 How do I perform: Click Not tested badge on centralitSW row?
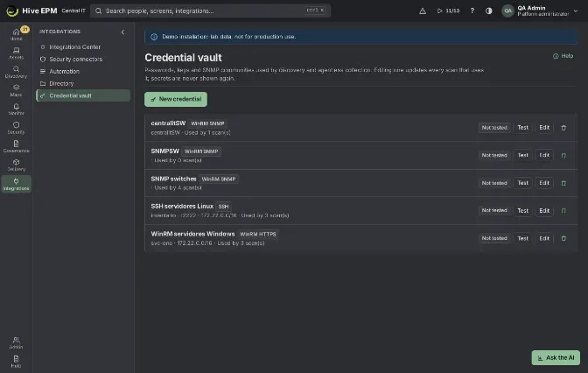tap(494, 128)
